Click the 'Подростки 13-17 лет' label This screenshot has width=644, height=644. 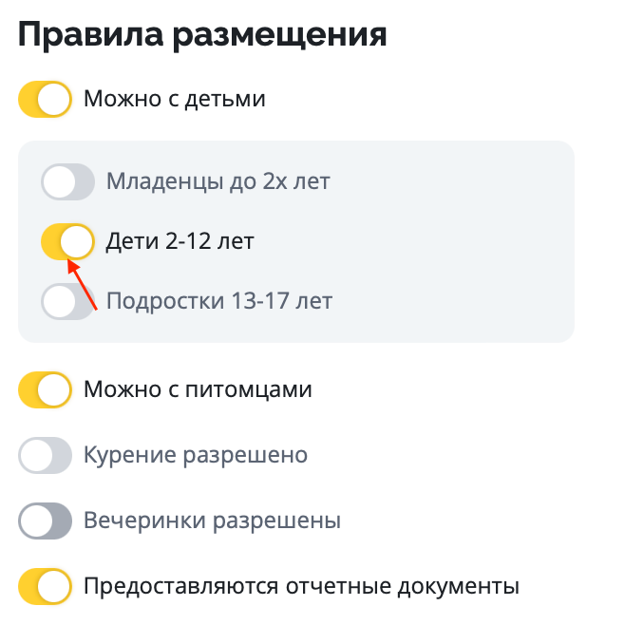tap(219, 302)
